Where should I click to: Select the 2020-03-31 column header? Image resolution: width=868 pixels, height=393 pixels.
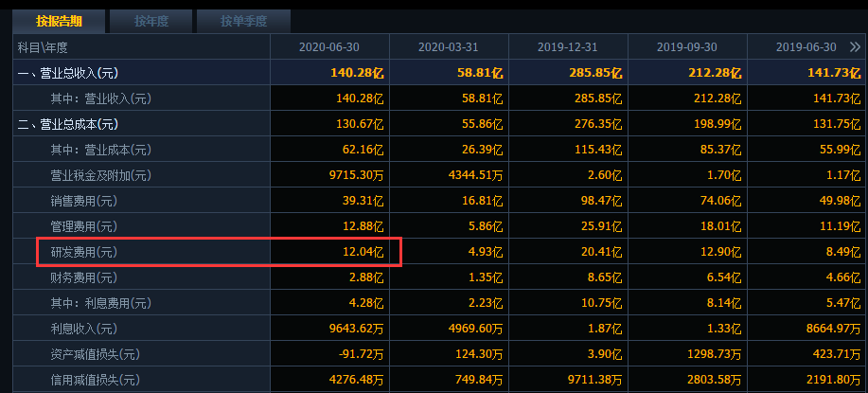(449, 47)
